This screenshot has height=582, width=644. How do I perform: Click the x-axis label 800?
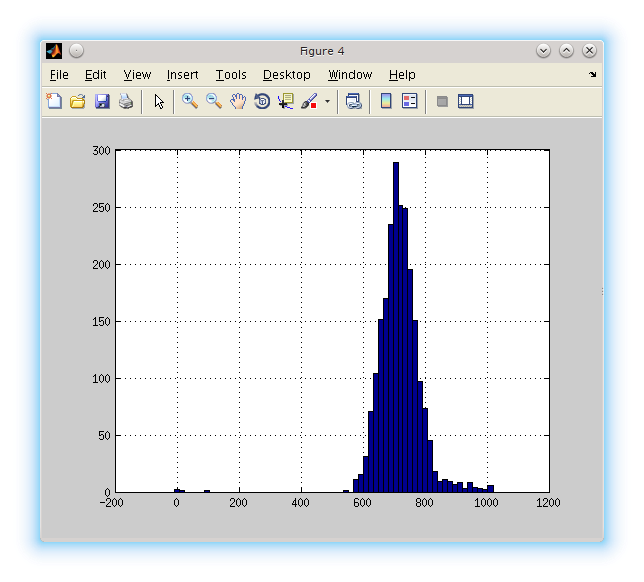pos(424,503)
